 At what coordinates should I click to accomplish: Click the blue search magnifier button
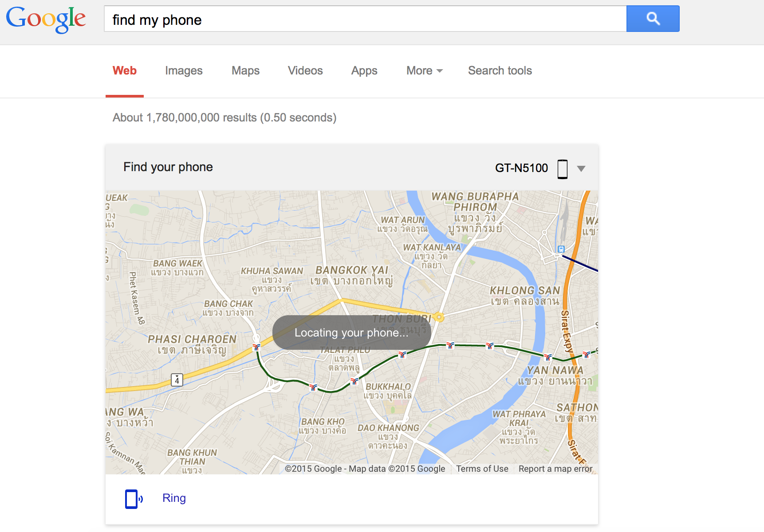point(653,19)
